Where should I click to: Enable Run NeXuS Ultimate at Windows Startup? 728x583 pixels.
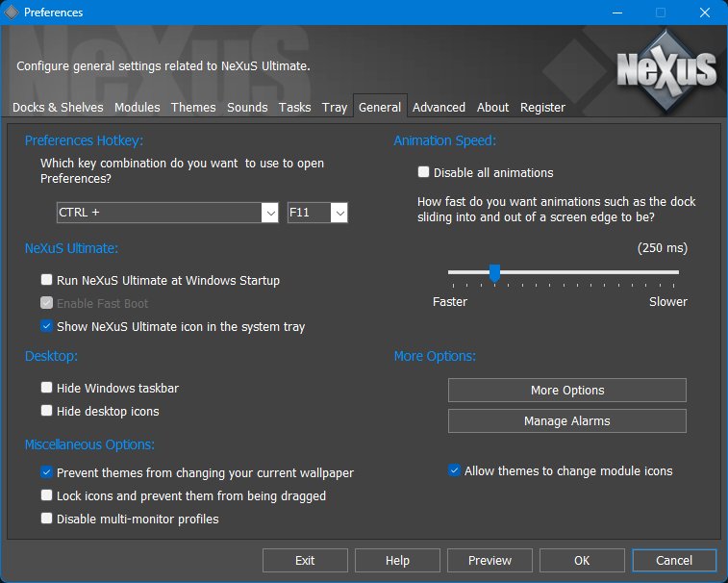46,280
